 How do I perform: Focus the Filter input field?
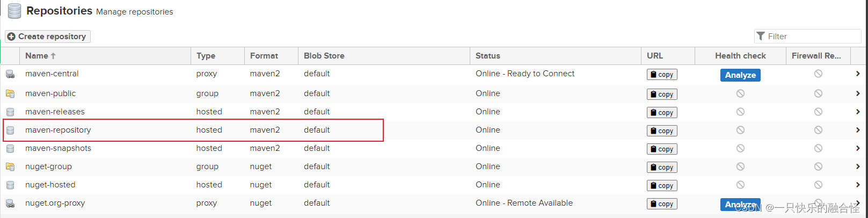pyautogui.click(x=808, y=36)
